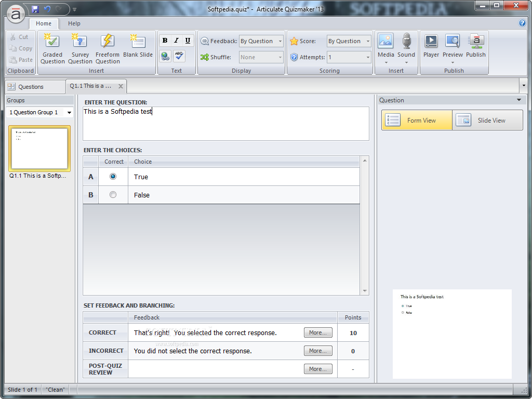The height and width of the screenshot is (399, 532).
Task: Click the Redo arrow in quick access toolbar
Action: click(59, 9)
